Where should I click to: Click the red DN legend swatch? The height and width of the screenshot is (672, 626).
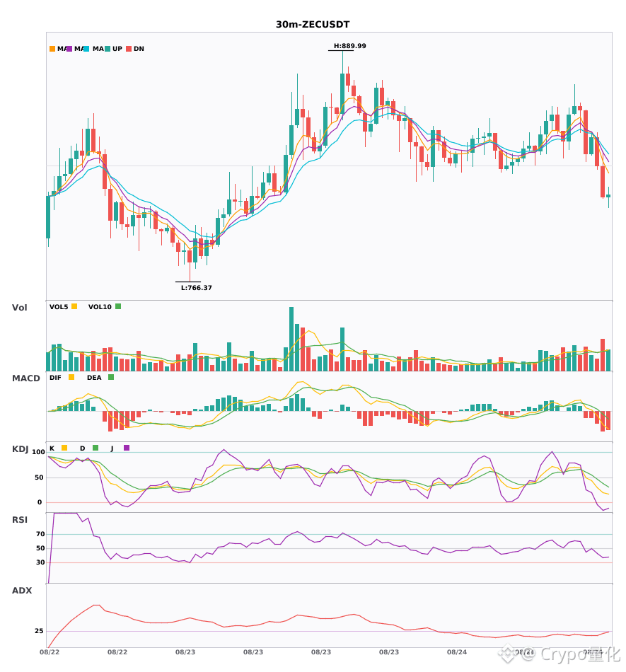[129, 49]
